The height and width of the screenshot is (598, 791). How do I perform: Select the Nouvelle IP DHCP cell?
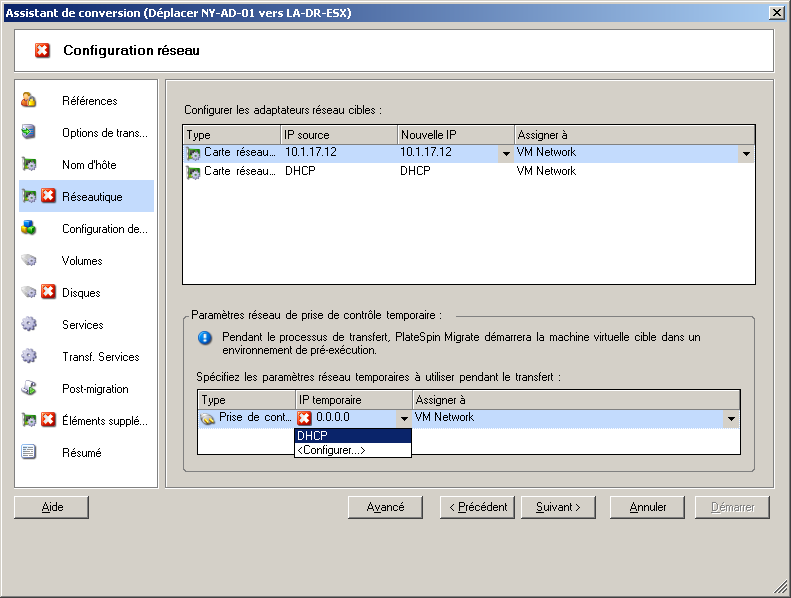415,171
